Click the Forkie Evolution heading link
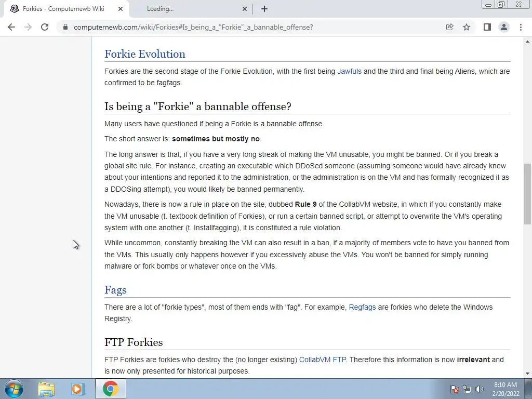Screen dimensions: 532x399 (x=145, y=54)
